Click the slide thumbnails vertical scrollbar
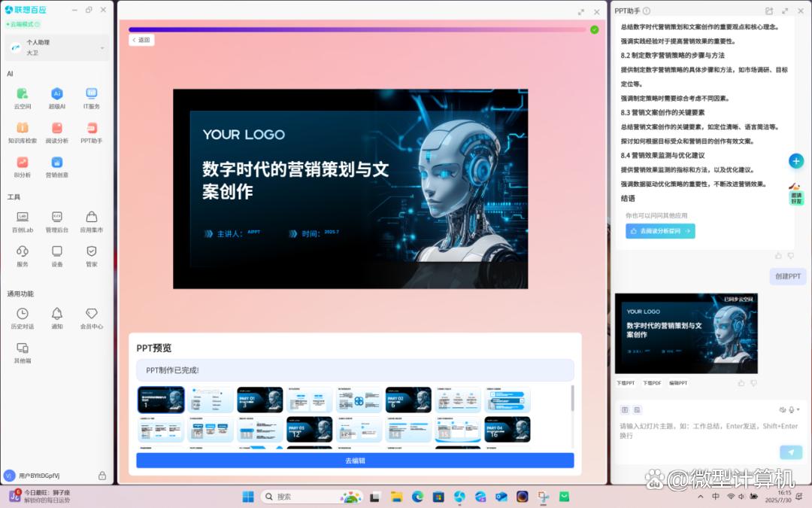812x508 pixels. [x=572, y=400]
